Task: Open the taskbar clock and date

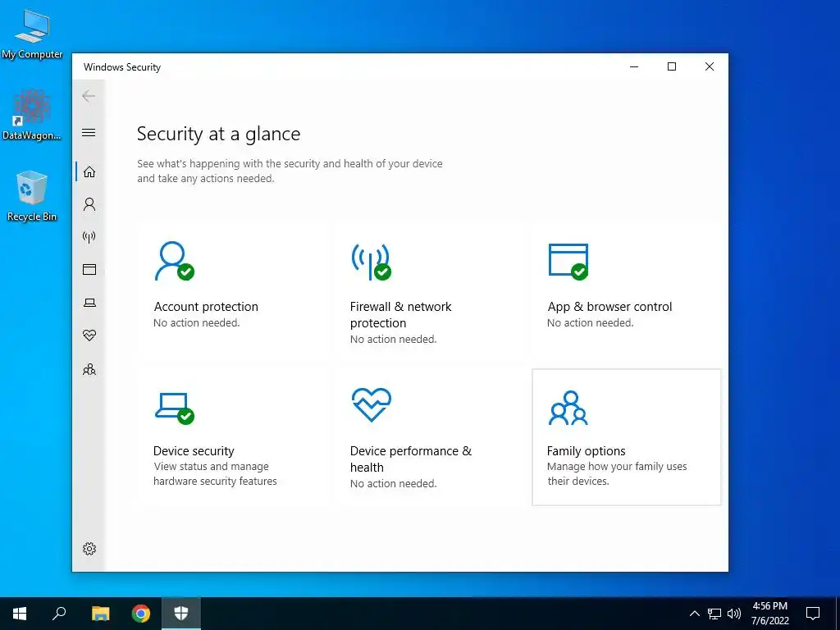Action: point(769,614)
